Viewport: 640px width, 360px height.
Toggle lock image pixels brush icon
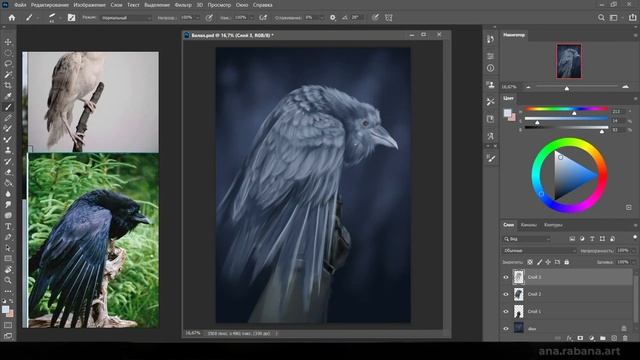(x=539, y=262)
